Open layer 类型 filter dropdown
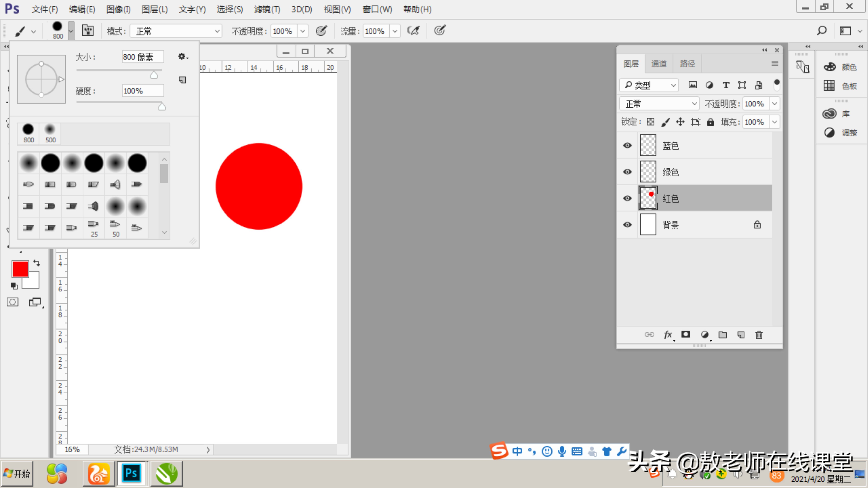The height and width of the screenshot is (488, 868). point(649,85)
